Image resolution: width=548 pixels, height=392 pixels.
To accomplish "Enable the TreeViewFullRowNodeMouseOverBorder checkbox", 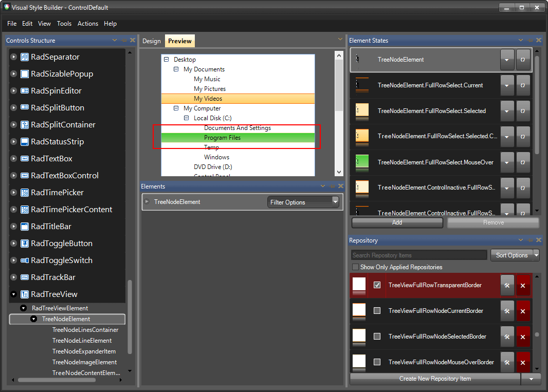I will point(378,362).
